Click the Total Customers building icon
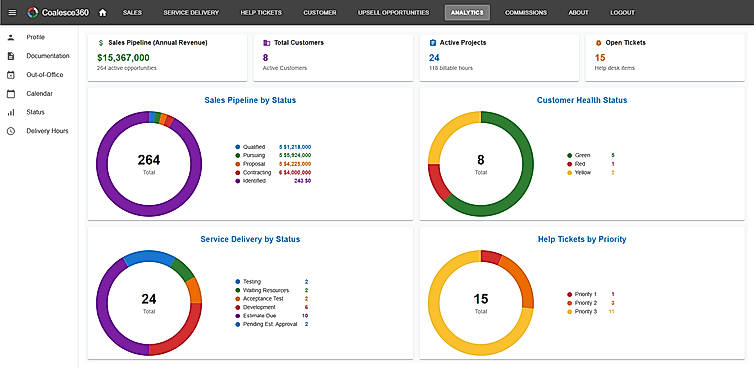Viewport: 754px width, 368px height. point(266,43)
